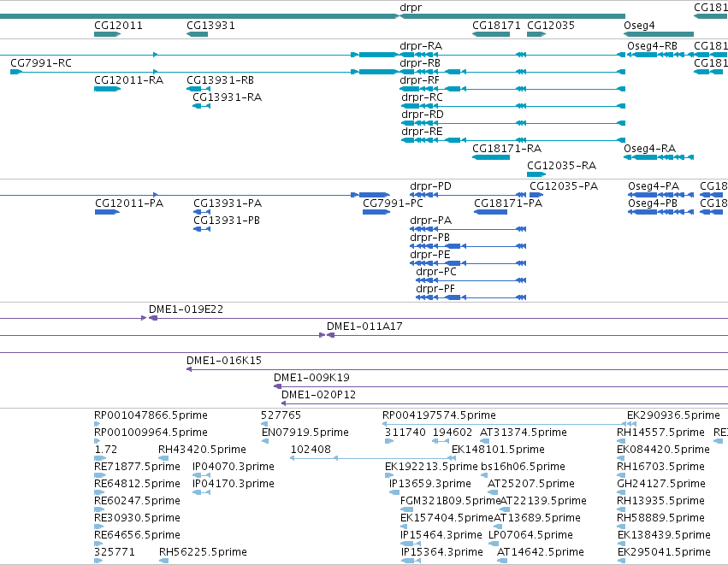Select CG7991-RC transcript label
The image size is (728, 565).
pyautogui.click(x=41, y=63)
